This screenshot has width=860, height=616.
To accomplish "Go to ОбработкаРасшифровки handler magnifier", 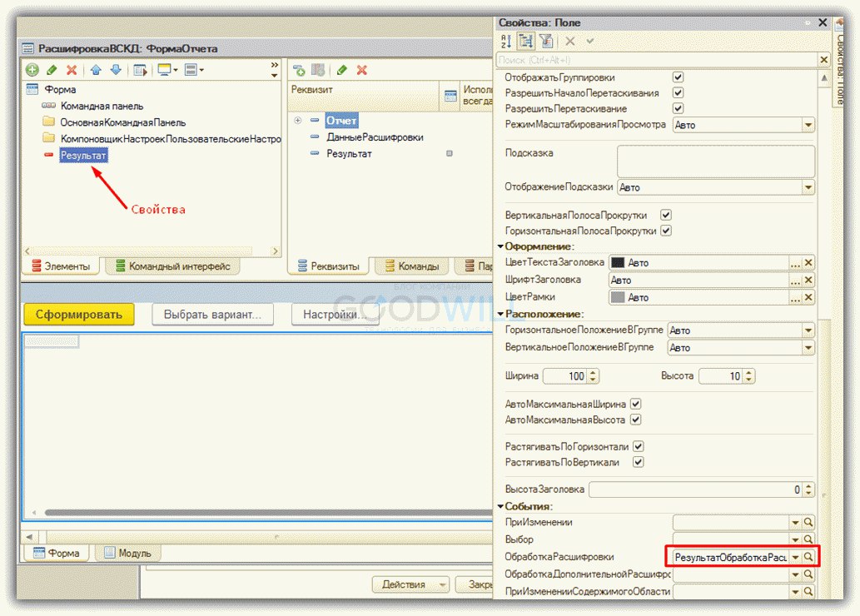I will [x=808, y=557].
